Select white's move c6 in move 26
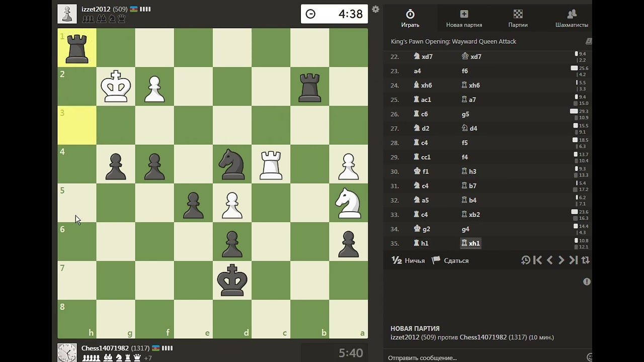Screen dimensions: 644x362 coord(421,114)
